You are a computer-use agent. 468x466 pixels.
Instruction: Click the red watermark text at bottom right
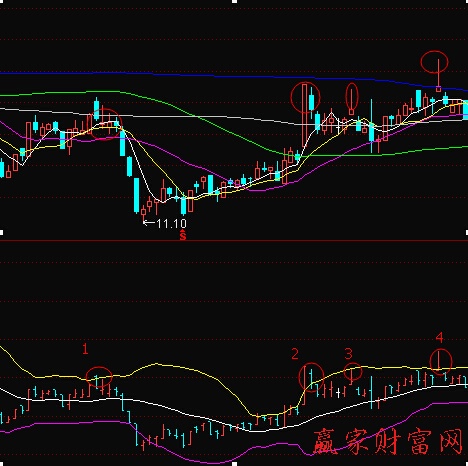(389, 442)
